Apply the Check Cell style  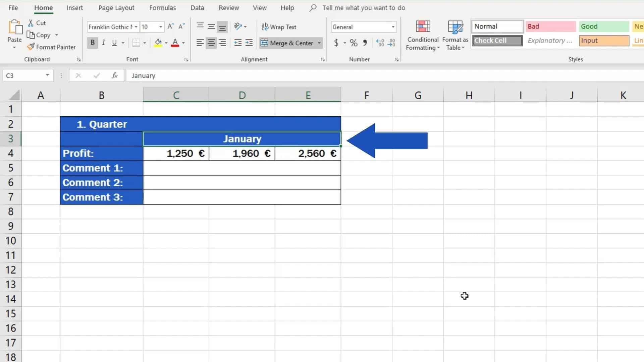point(496,41)
